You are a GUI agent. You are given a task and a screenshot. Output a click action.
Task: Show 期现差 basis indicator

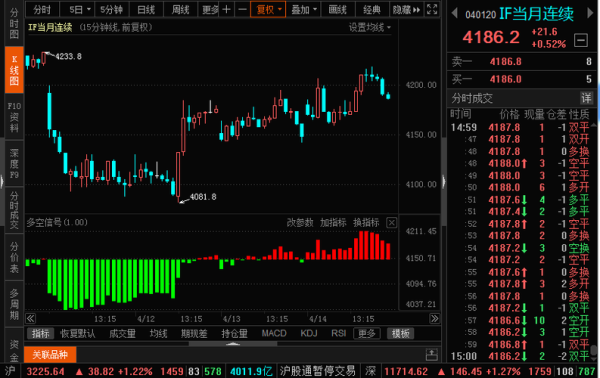point(194,333)
